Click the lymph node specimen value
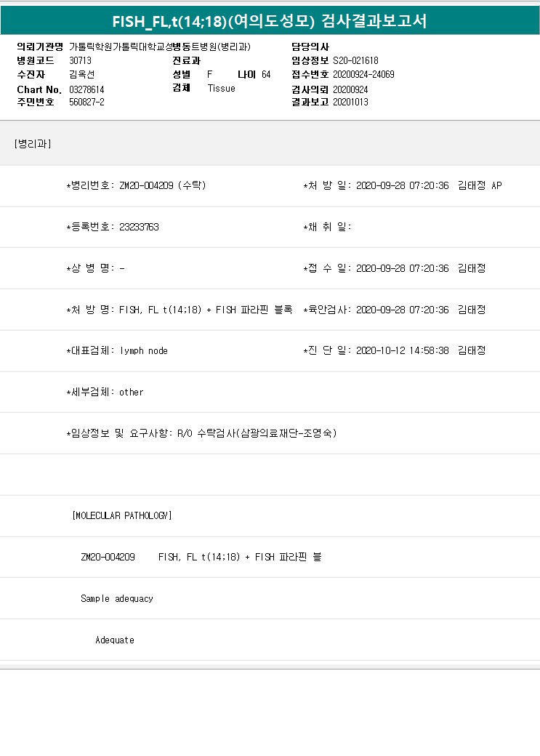Viewport: 540px width, 756px height. click(x=144, y=350)
